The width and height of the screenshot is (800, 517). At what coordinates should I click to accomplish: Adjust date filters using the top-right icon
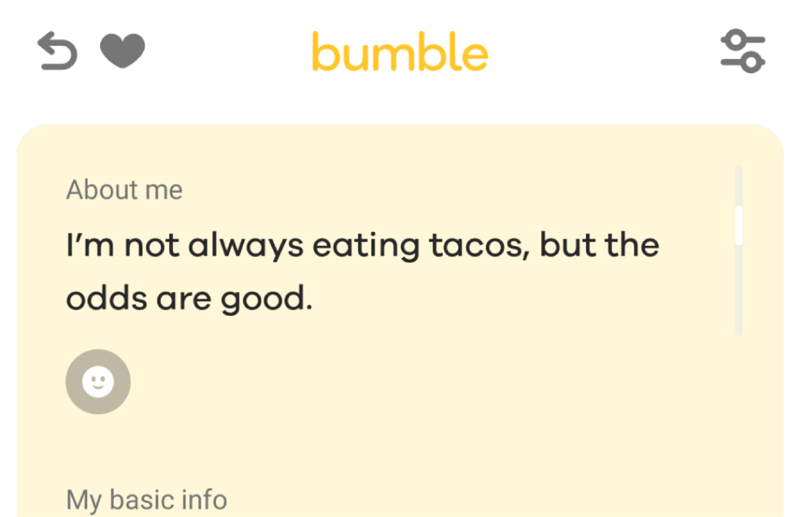pyautogui.click(x=743, y=51)
